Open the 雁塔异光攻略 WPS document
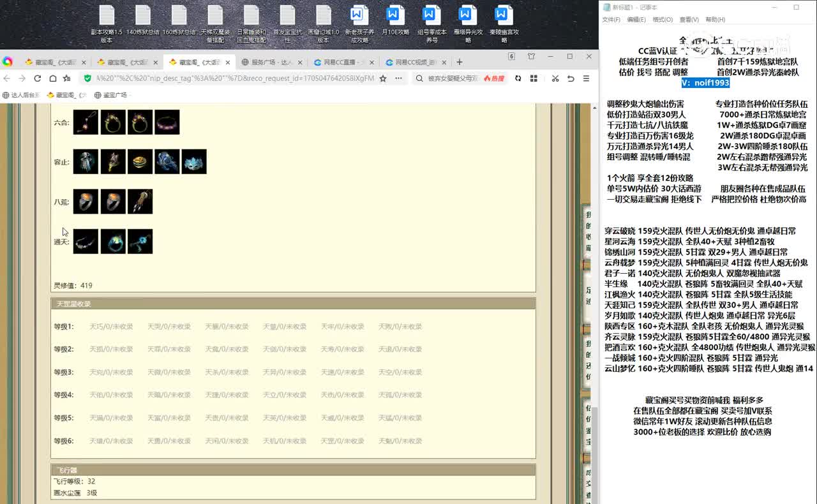Viewport: 817px width, 504px height. 468,24
